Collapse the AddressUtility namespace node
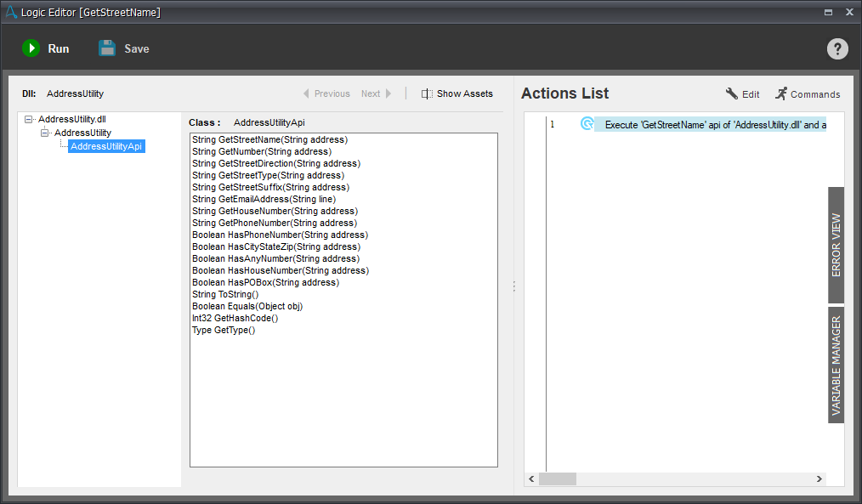Image resolution: width=862 pixels, height=504 pixels. tap(45, 133)
